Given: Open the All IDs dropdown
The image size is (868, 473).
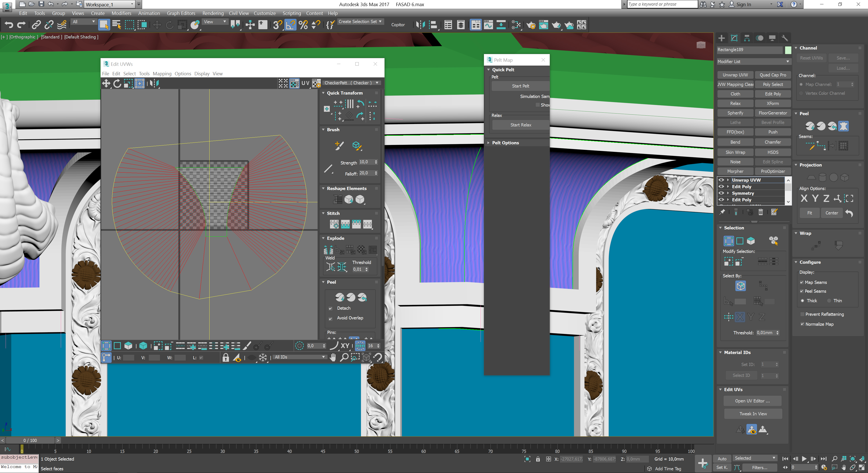Looking at the screenshot, I should click(x=300, y=357).
